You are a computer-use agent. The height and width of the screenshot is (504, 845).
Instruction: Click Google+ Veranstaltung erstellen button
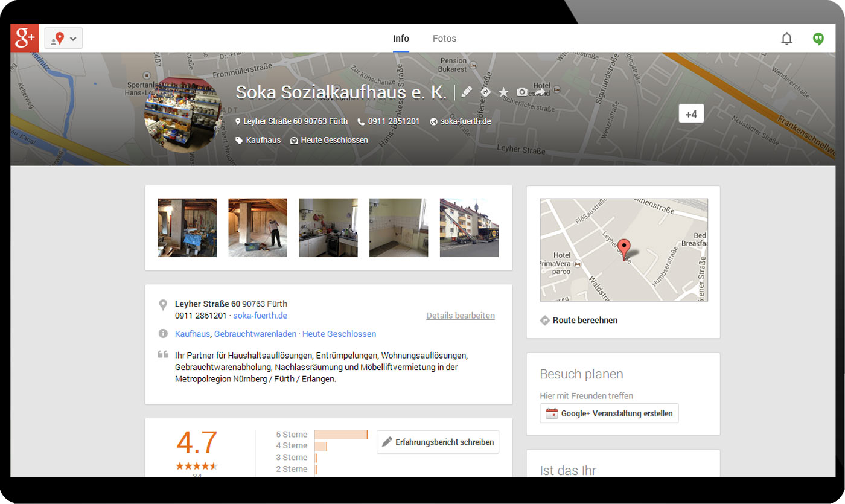(609, 413)
